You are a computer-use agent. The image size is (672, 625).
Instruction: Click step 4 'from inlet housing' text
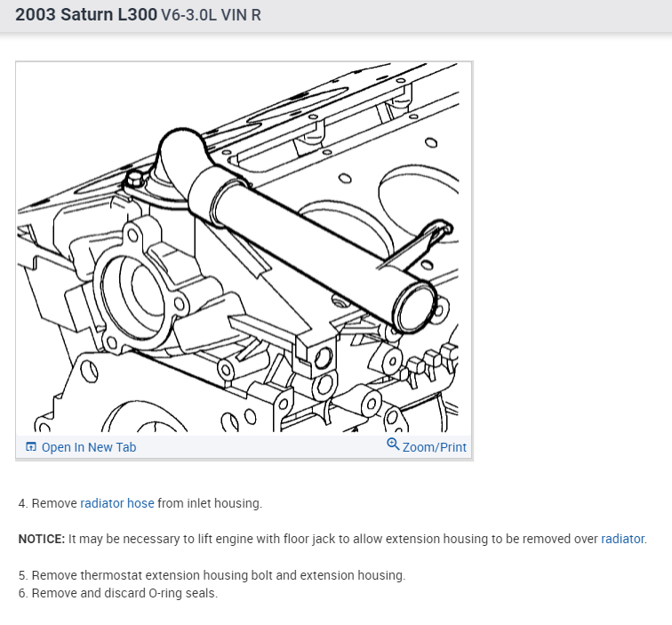(x=210, y=503)
